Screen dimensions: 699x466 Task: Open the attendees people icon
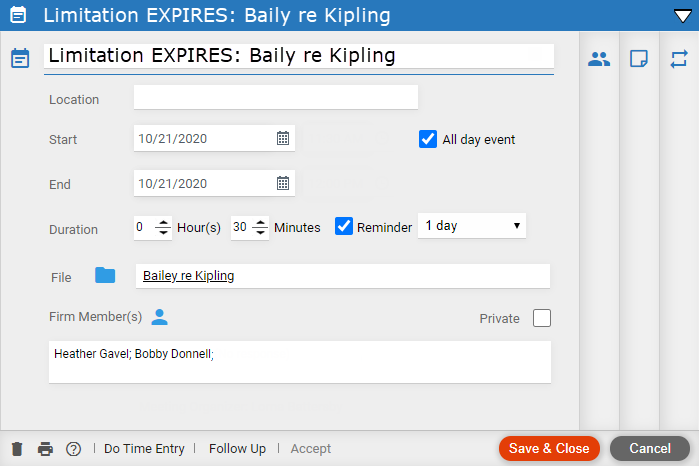(x=599, y=59)
